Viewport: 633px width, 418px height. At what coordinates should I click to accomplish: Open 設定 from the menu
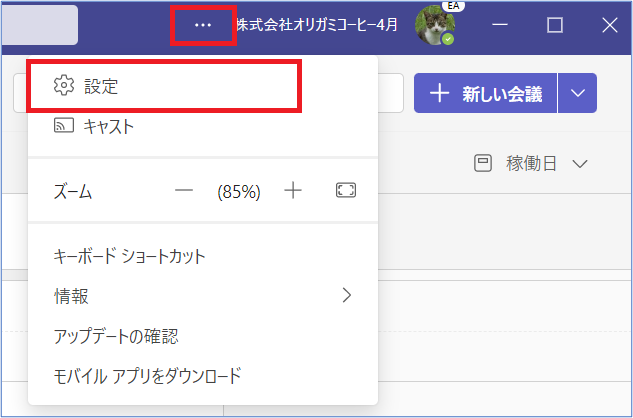point(100,86)
